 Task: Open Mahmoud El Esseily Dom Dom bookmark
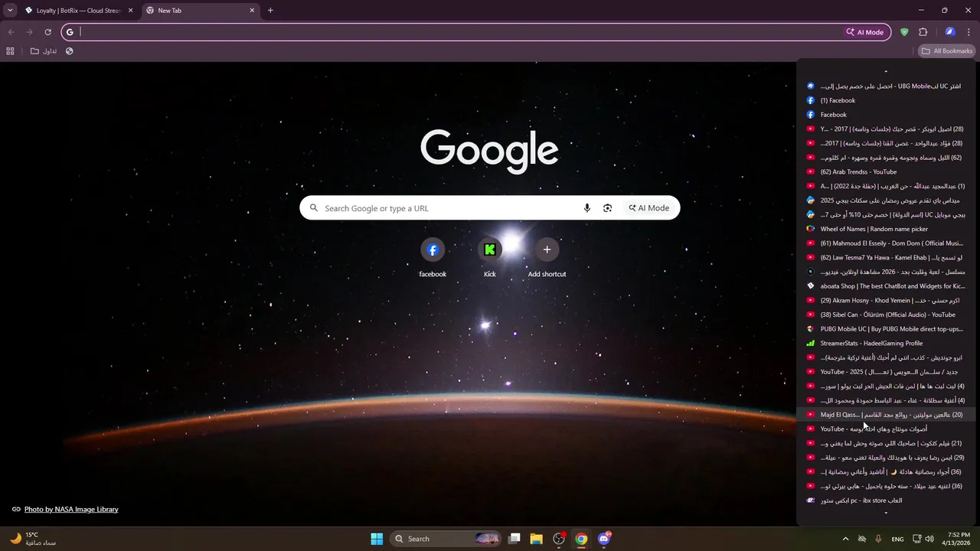click(886, 243)
